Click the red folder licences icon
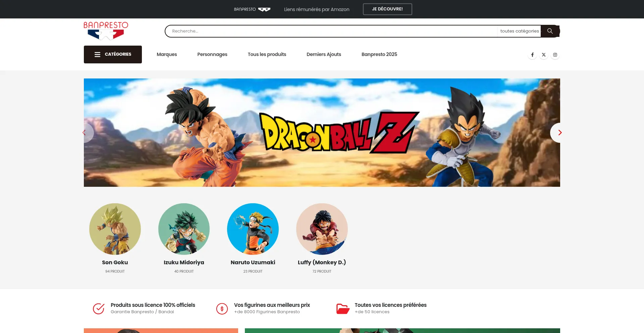The image size is (644, 333). (x=343, y=309)
